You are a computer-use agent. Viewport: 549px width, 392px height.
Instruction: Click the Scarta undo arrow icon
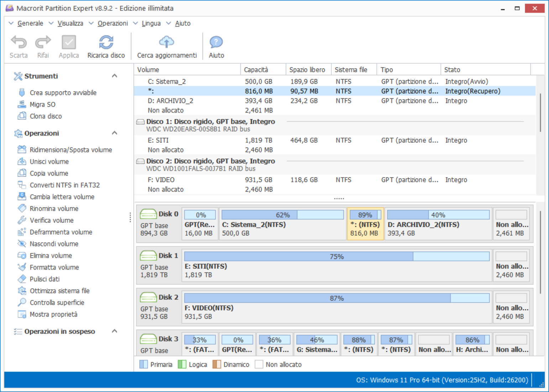click(19, 42)
